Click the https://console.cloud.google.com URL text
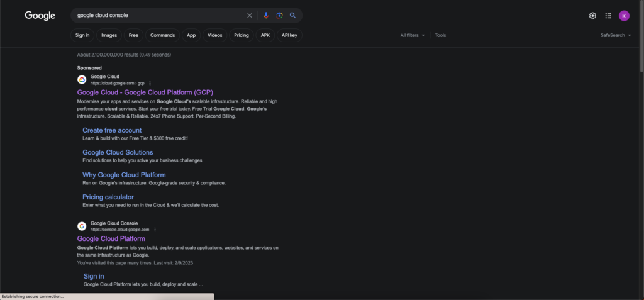The height and width of the screenshot is (300, 644). [120, 230]
